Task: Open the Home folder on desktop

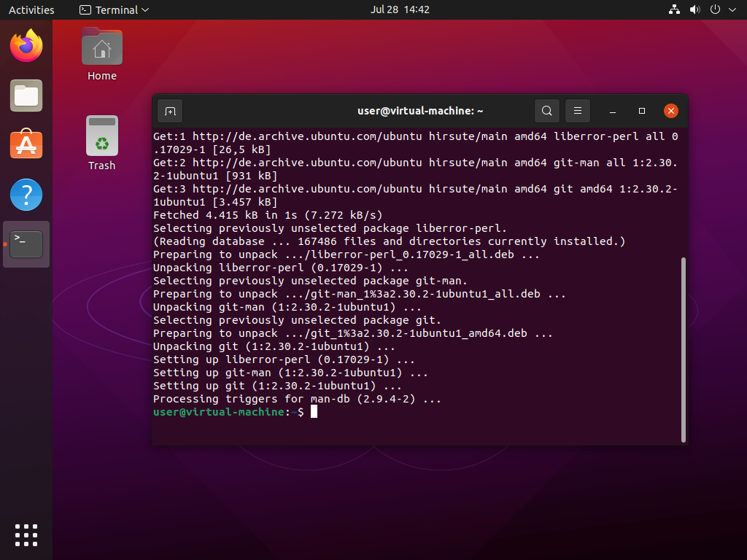Action: pyautogui.click(x=102, y=50)
